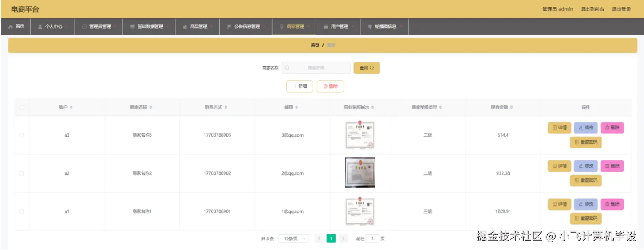Click the flag icon of 公告信息管理
The height and width of the screenshot is (250, 644).
pyautogui.click(x=229, y=27)
